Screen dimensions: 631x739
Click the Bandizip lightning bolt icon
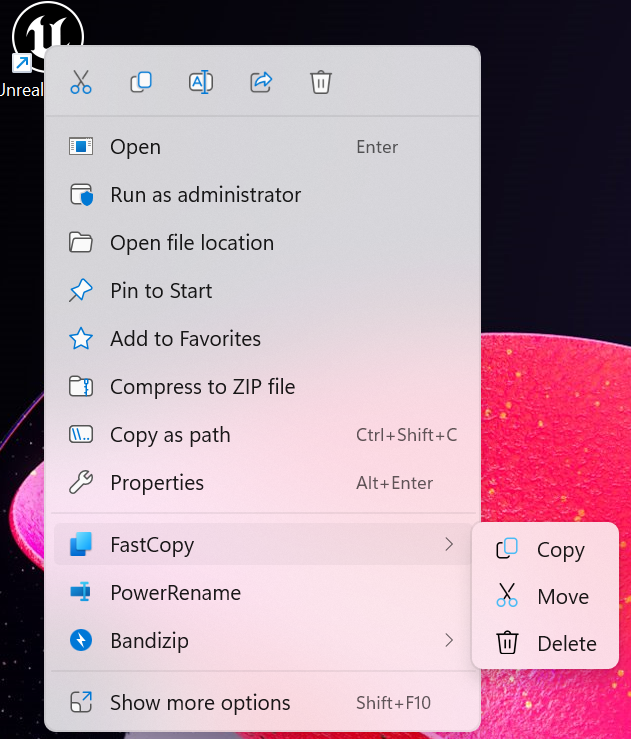(x=81, y=640)
